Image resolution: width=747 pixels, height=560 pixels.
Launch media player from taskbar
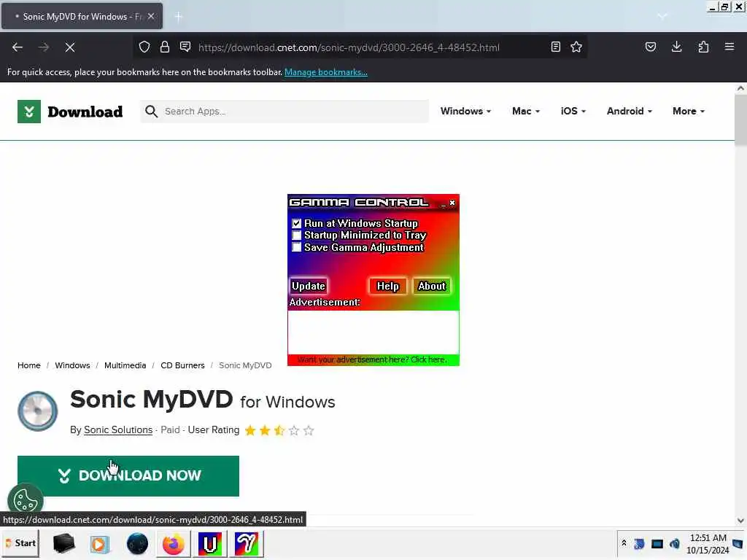point(99,543)
